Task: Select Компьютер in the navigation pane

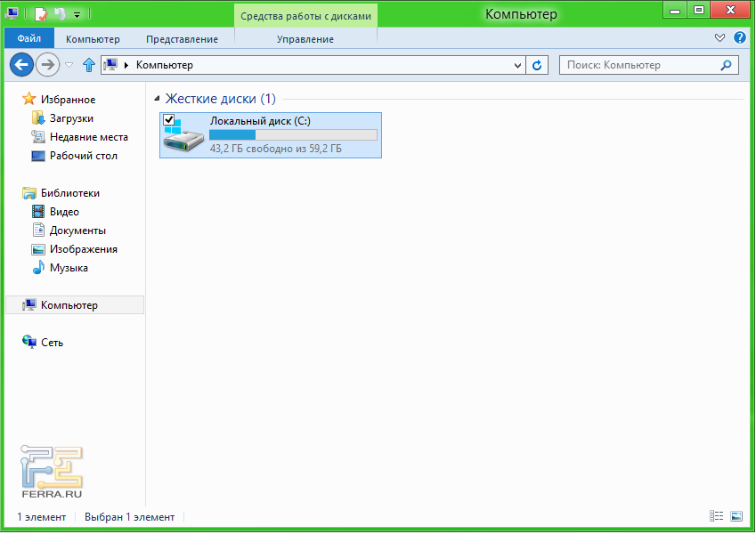Action: (75, 305)
